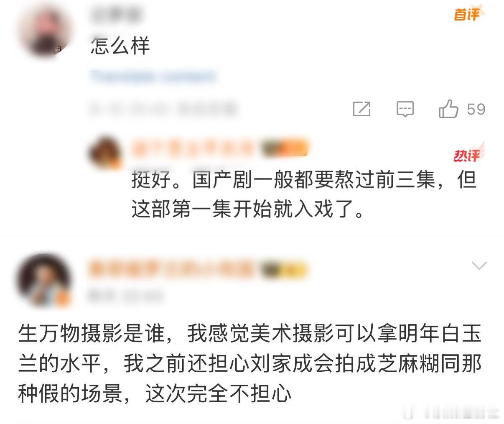This screenshot has height=424, width=504.
Task: Select the 怎么样 comment text
Action: tap(120, 46)
